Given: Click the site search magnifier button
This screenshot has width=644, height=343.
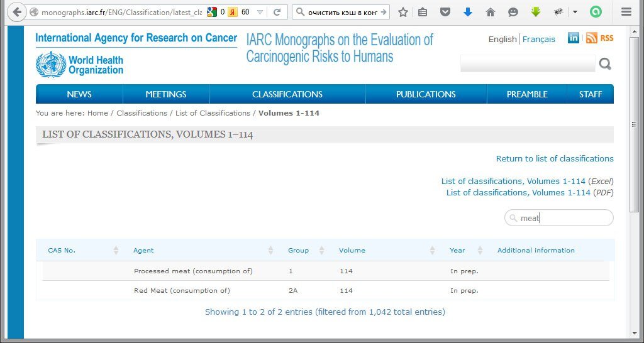Looking at the screenshot, I should 605,63.
